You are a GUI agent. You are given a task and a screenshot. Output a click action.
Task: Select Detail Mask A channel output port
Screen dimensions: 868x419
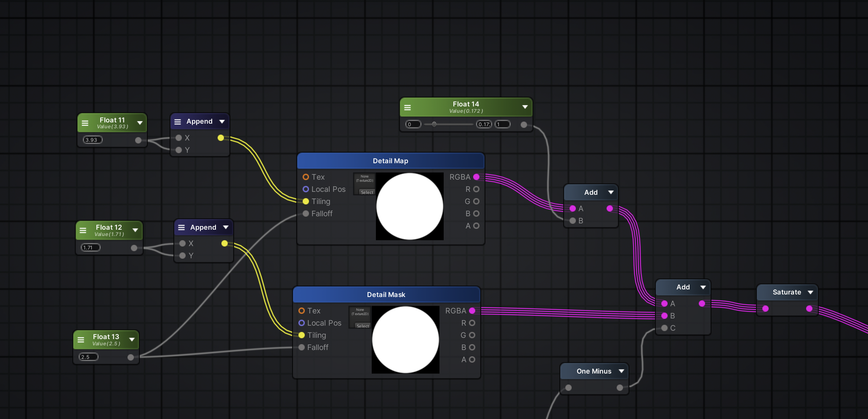click(472, 360)
